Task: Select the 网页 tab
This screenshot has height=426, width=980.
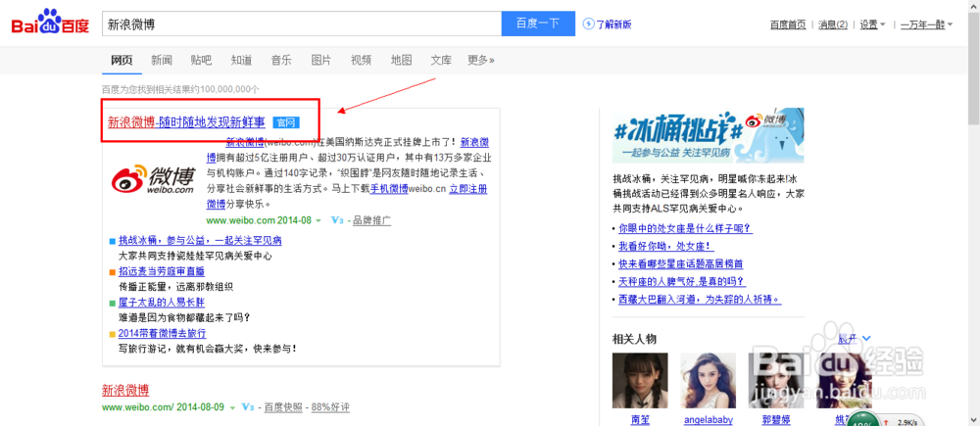Action: [x=122, y=61]
